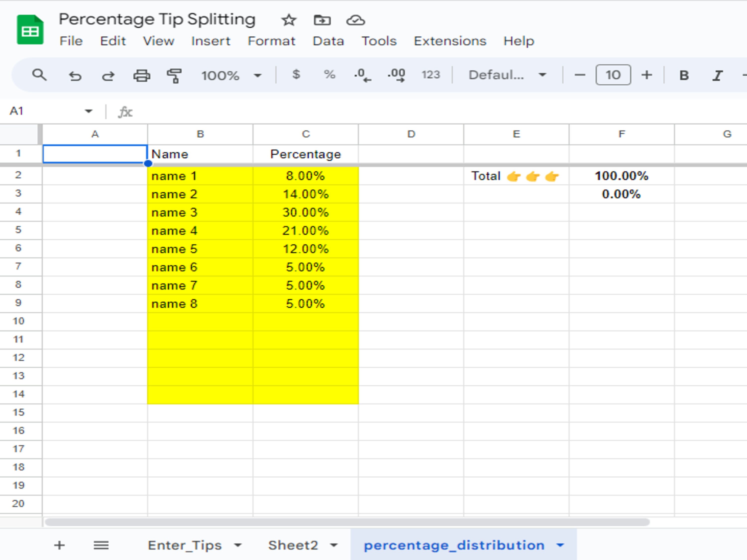The width and height of the screenshot is (747, 560).
Task: Undo the last action
Action: 75,75
